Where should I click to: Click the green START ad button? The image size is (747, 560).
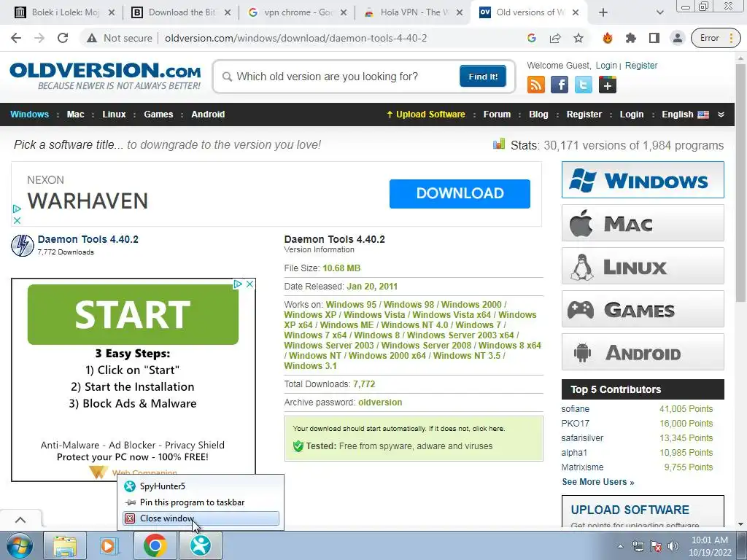pyautogui.click(x=133, y=314)
